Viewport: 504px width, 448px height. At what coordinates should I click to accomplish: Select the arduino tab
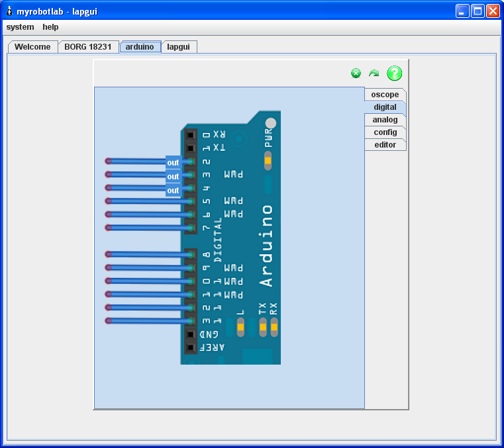coord(140,47)
